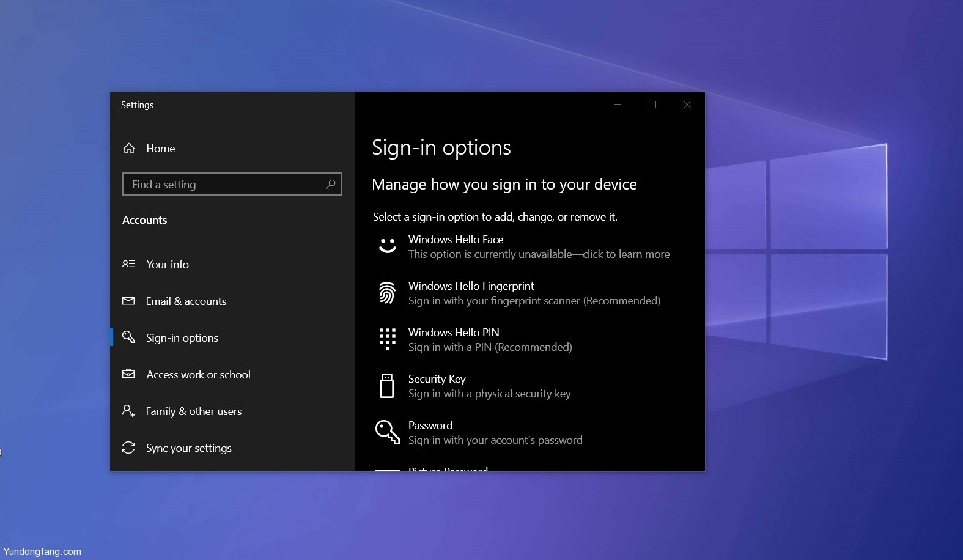This screenshot has width=963, height=560.
Task: Click the Windows Hello Fingerprint icon
Action: tap(387, 293)
